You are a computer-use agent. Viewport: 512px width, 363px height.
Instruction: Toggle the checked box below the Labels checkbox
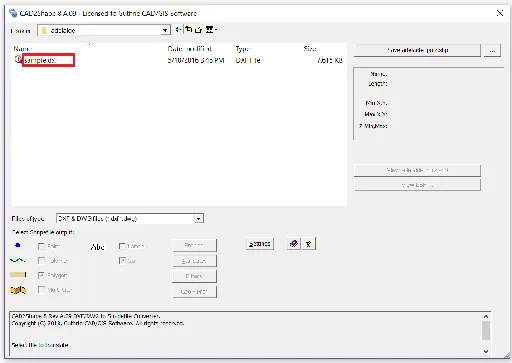point(122,261)
